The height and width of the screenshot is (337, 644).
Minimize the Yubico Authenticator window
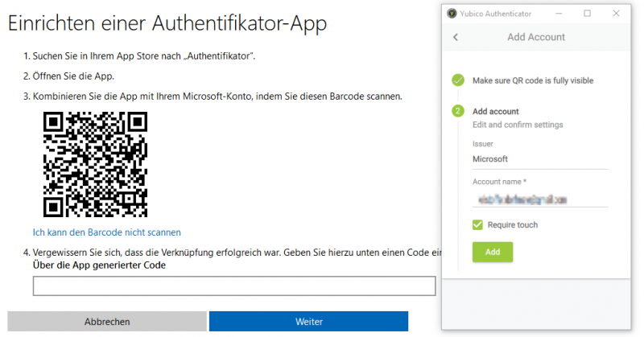[x=562, y=14]
